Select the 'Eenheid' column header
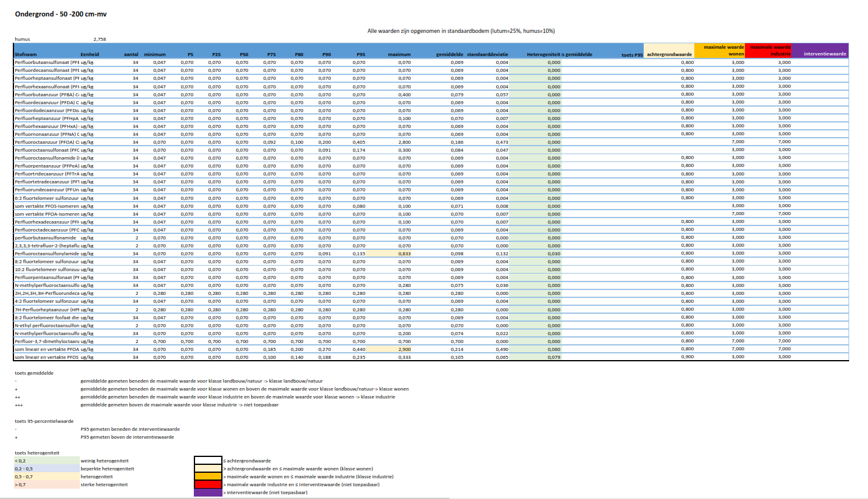Image resolution: width=868 pixels, height=499 pixels. click(x=90, y=55)
